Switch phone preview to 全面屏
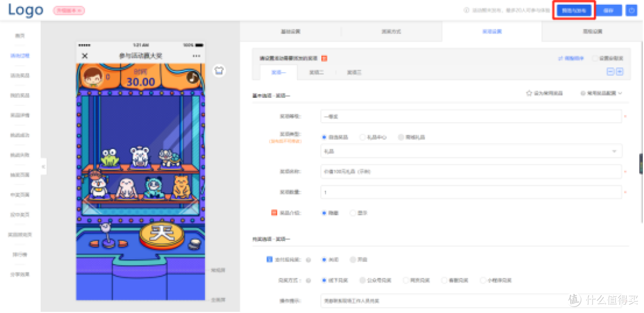 pyautogui.click(x=218, y=299)
